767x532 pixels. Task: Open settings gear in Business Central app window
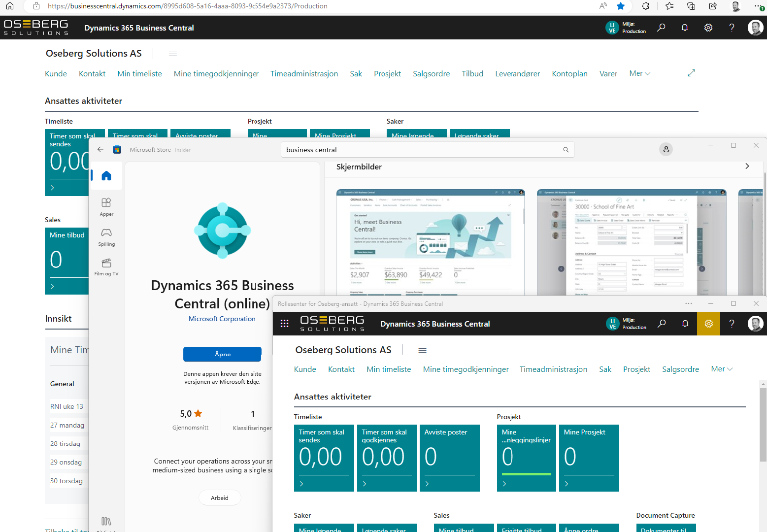coord(708,324)
